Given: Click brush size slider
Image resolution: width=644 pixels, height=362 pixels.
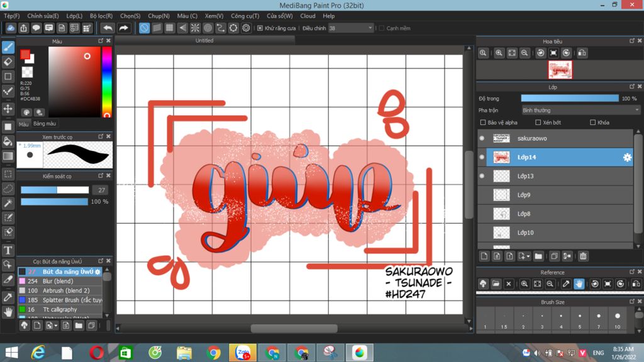Looking at the screenshot, I should pyautogui.click(x=55, y=190).
